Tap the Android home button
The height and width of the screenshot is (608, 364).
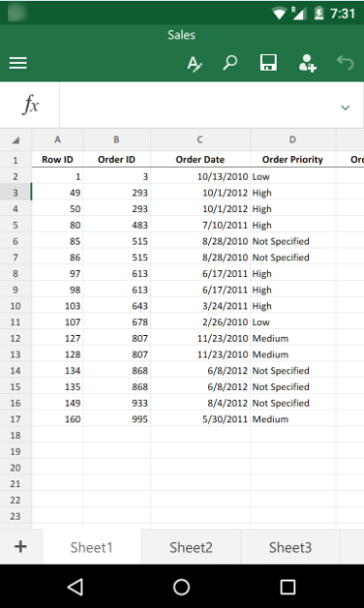(x=182, y=586)
